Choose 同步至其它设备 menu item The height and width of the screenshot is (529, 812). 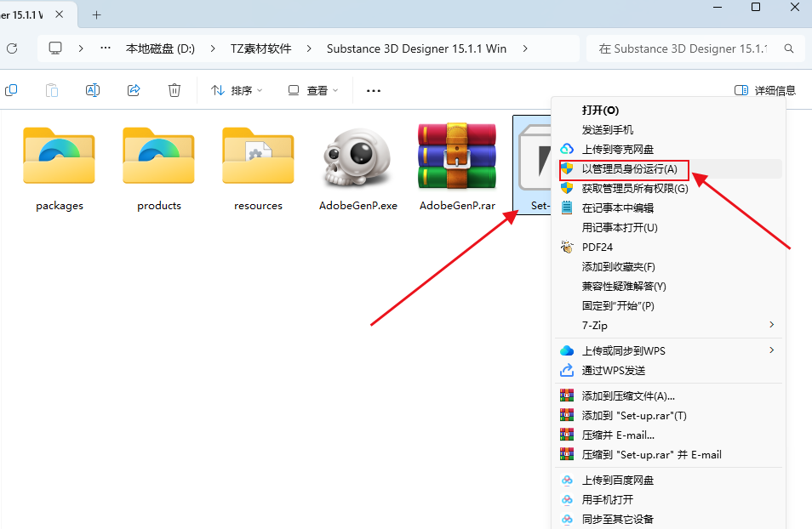[668, 519]
